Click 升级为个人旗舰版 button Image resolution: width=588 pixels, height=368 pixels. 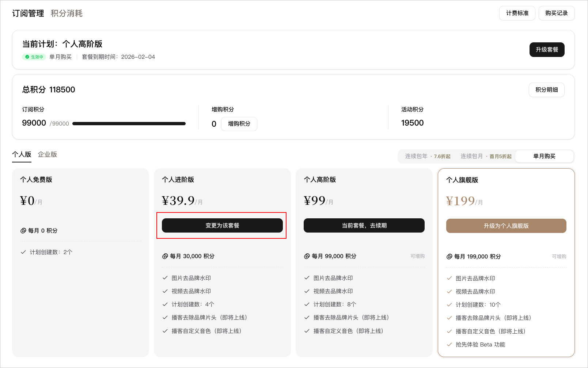[506, 226]
